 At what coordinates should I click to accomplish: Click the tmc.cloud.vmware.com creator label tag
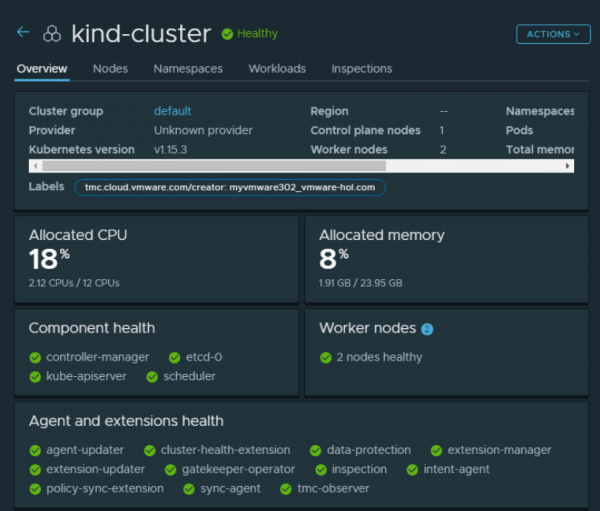click(229, 187)
